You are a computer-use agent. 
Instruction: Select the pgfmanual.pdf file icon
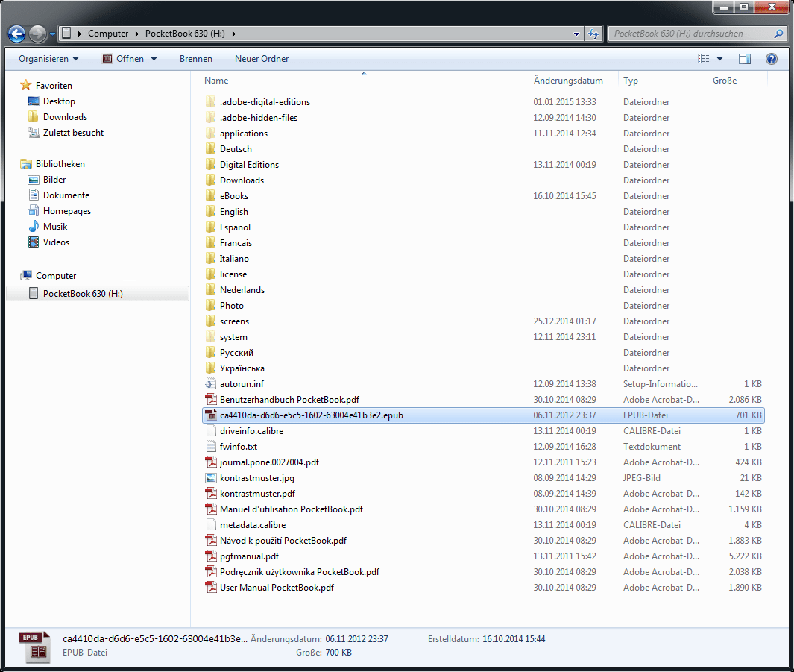coord(211,556)
